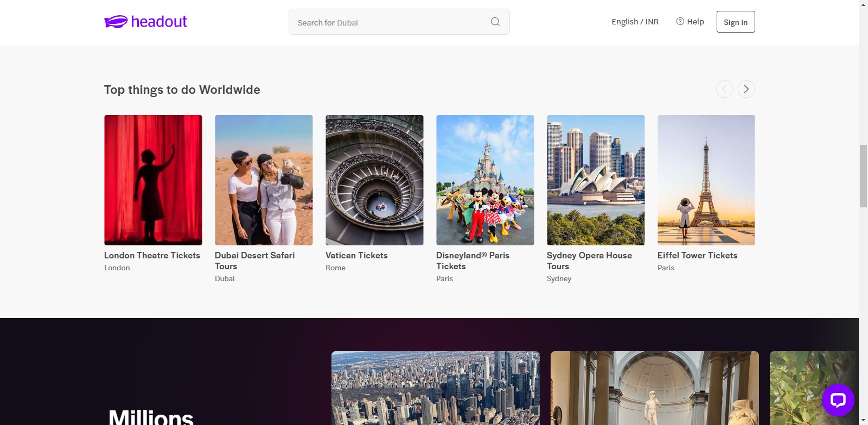Viewport: 868px width, 425px height.
Task: Click the Disneyland Paris Tickets image
Action: pos(485,180)
